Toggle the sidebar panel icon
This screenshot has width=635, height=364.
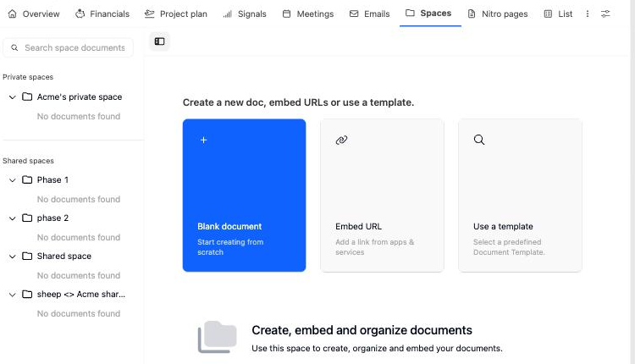(159, 41)
